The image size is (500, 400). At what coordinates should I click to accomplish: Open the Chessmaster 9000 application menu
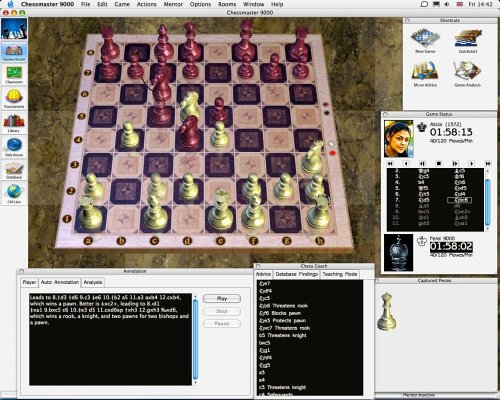(x=47, y=4)
